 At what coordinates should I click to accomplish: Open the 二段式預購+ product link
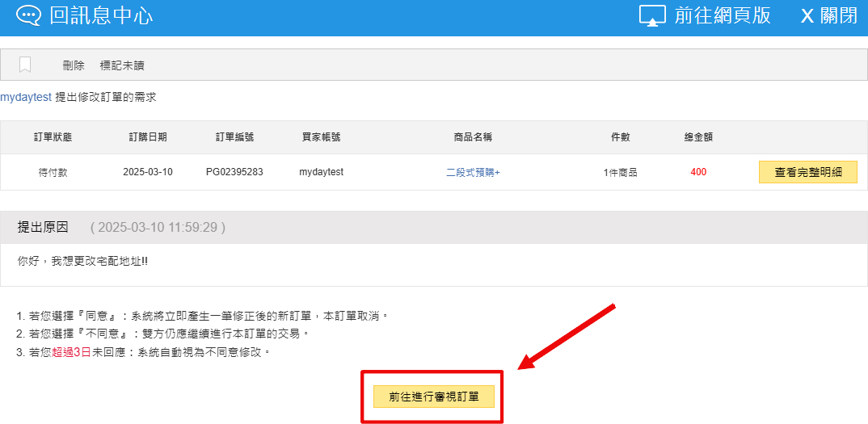pos(473,172)
